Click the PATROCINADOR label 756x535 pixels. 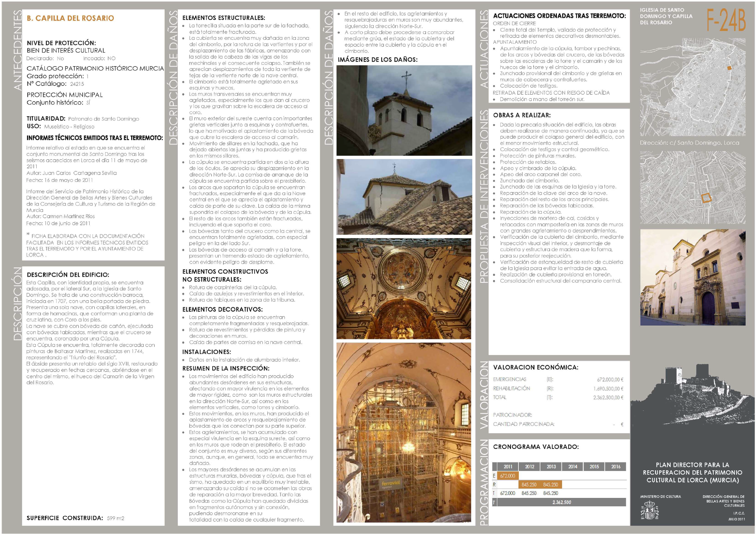pyautogui.click(x=512, y=415)
